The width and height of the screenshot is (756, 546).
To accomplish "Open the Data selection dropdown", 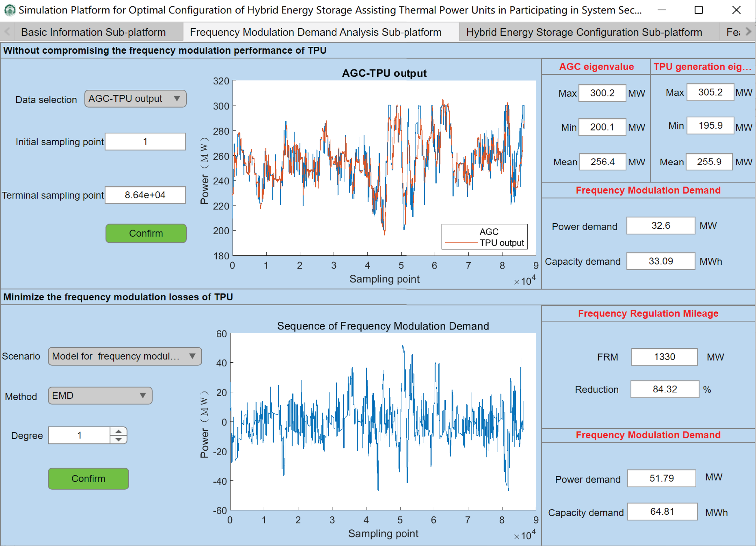I will (x=135, y=99).
